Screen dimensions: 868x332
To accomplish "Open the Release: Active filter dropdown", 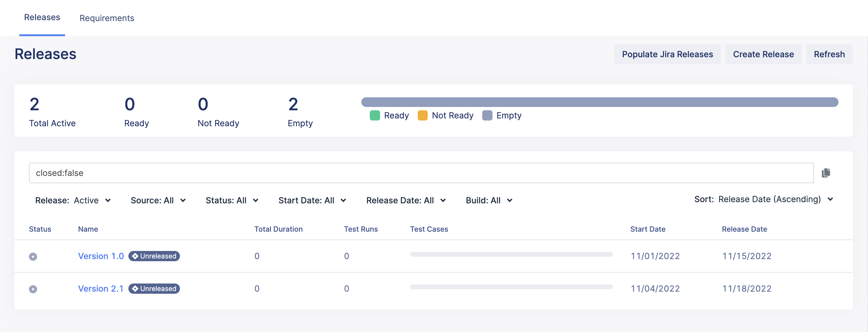I will click(73, 200).
